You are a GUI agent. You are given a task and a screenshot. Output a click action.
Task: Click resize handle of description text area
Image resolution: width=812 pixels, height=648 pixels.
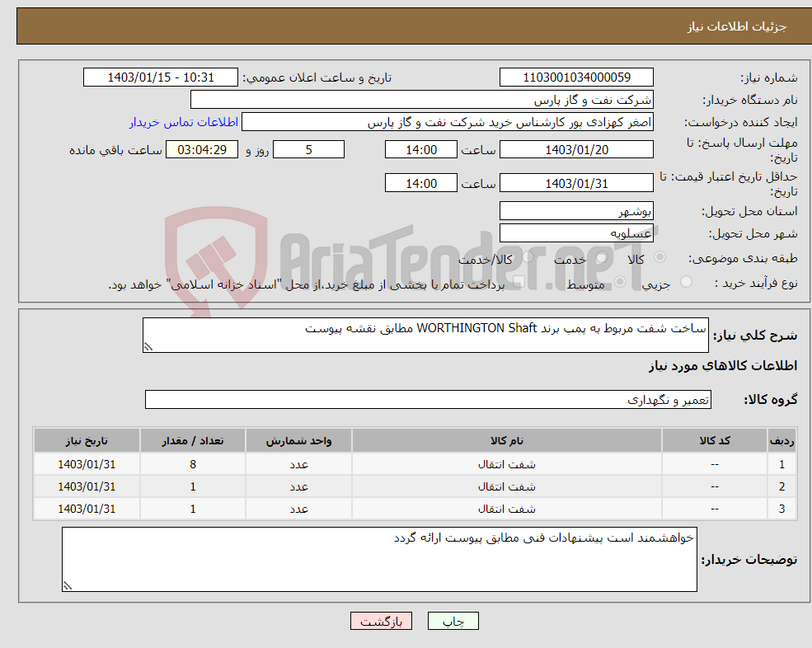[x=148, y=347]
